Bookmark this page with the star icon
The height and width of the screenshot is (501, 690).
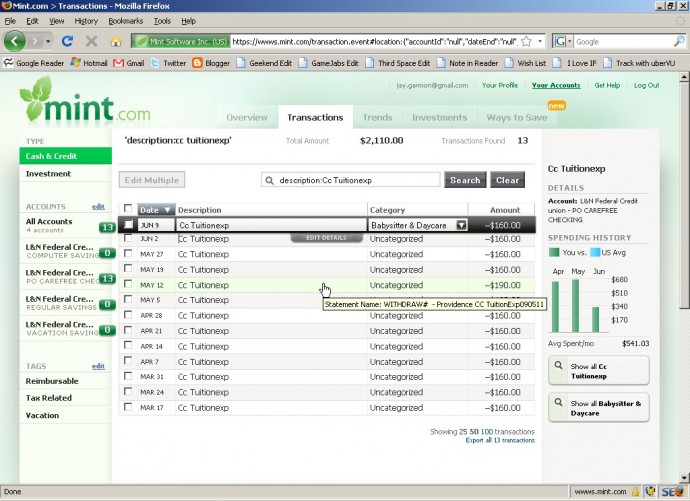(x=526, y=42)
